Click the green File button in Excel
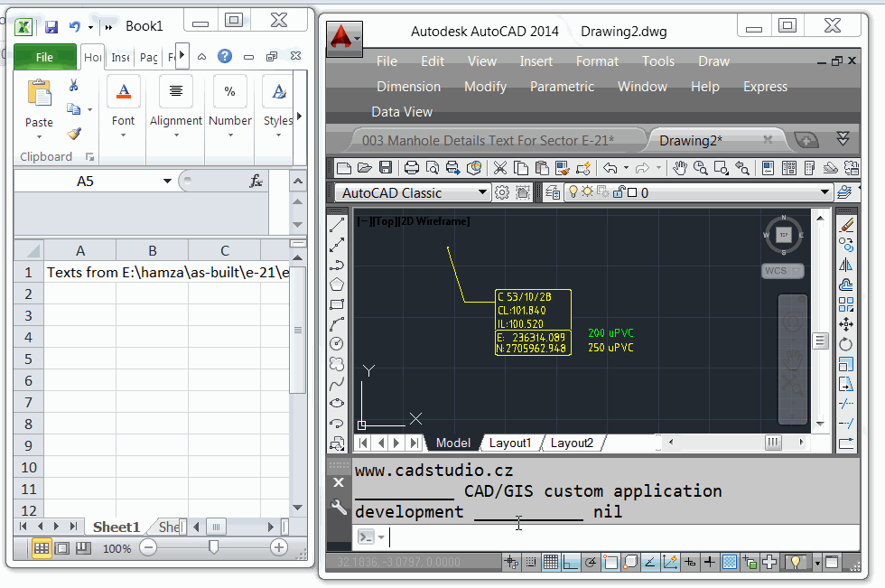 click(x=44, y=57)
